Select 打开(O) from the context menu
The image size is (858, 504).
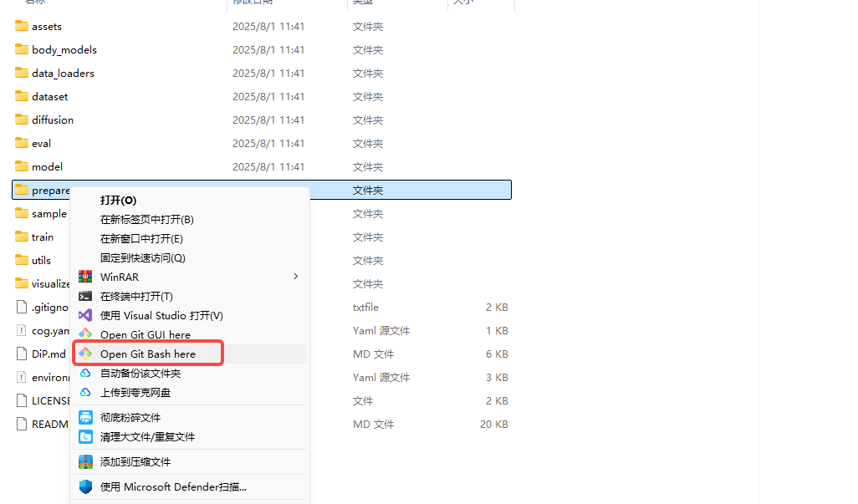(x=117, y=200)
